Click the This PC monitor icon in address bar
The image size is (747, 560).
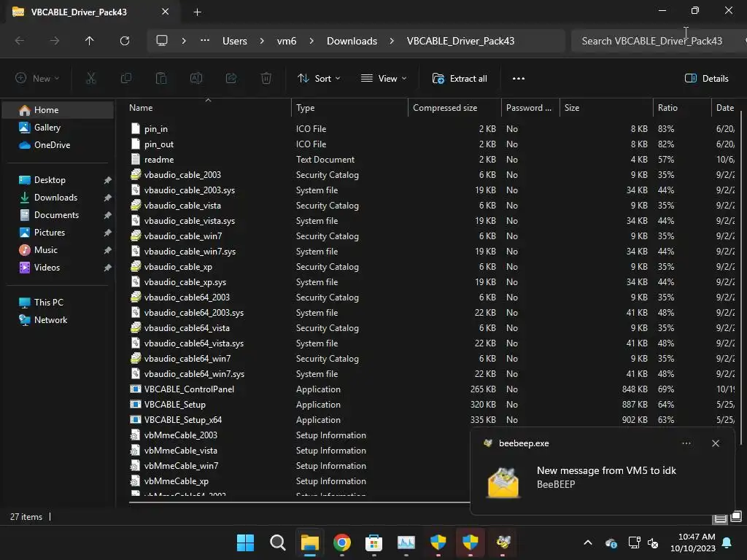pyautogui.click(x=162, y=41)
